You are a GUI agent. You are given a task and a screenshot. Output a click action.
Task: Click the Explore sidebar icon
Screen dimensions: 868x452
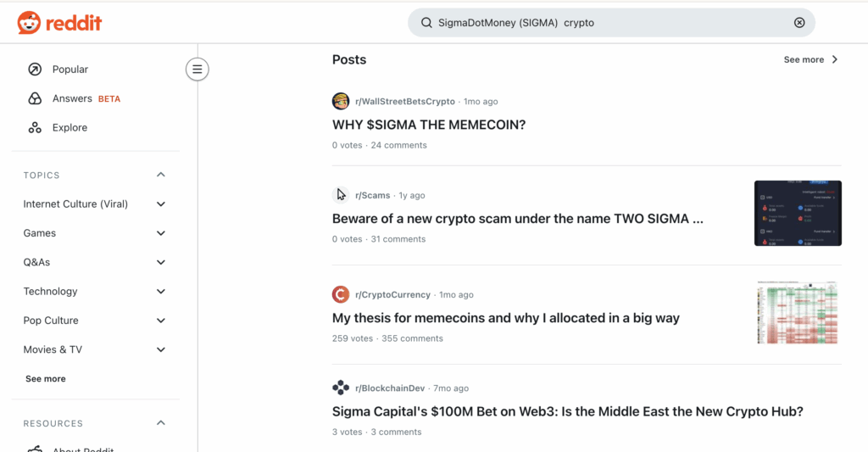(35, 127)
